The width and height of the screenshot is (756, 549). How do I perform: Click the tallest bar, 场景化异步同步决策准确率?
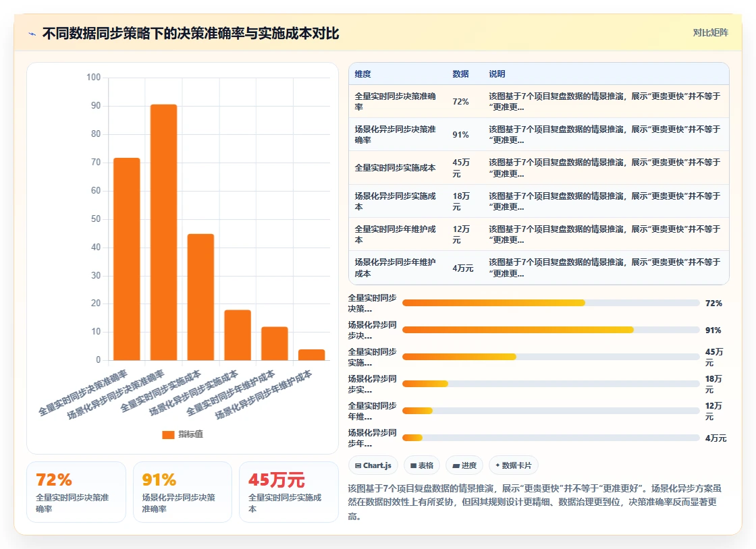tap(164, 232)
